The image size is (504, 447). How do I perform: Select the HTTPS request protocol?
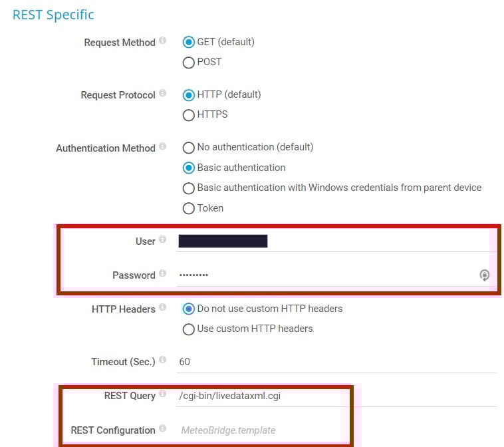(188, 115)
